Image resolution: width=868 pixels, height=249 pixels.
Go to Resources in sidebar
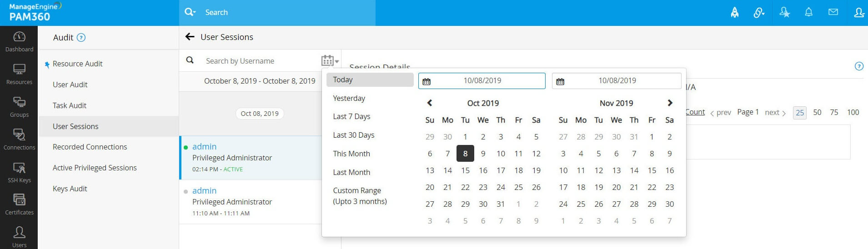click(x=19, y=74)
